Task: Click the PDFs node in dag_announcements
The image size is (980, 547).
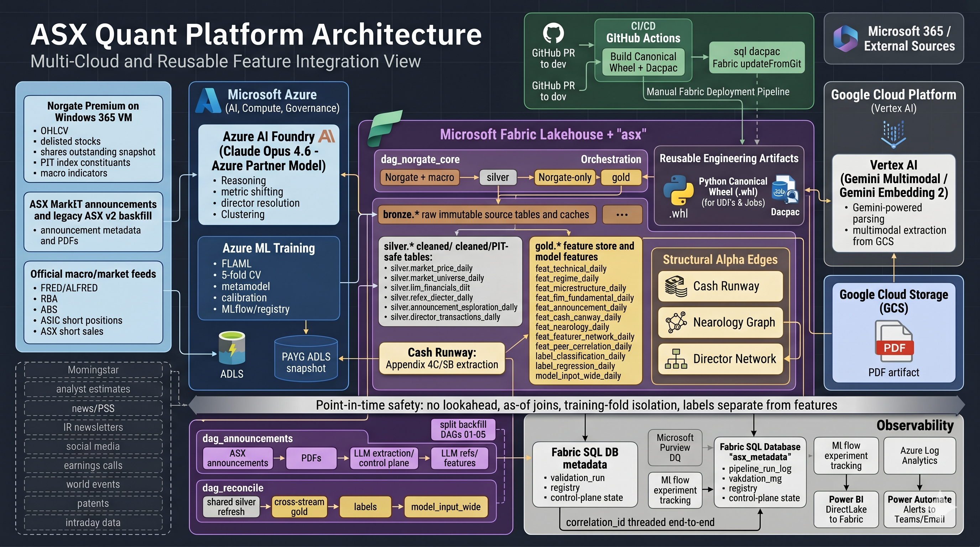Action: click(x=311, y=458)
